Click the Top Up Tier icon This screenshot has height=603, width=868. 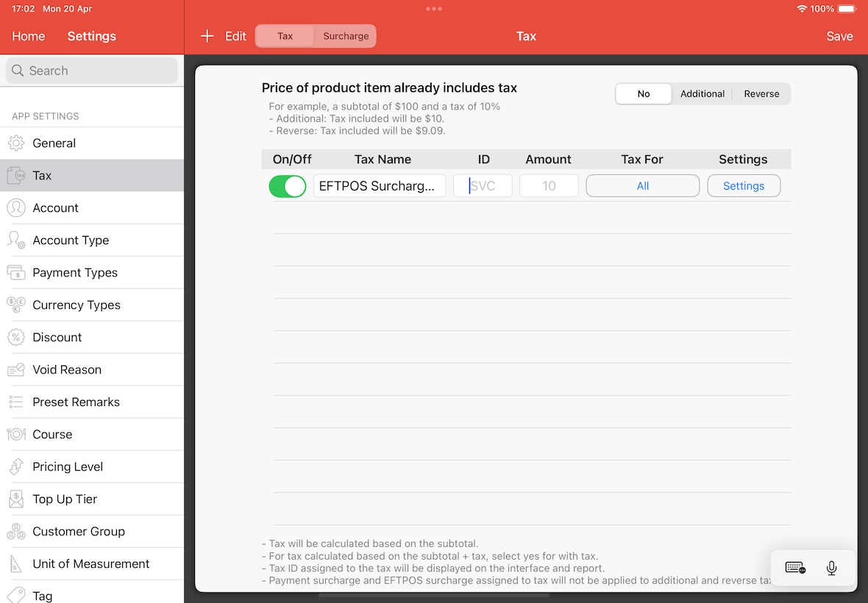pyautogui.click(x=16, y=499)
